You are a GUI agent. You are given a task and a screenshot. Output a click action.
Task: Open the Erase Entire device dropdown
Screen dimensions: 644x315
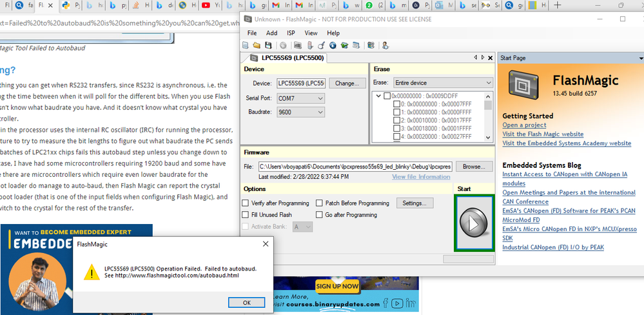pyautogui.click(x=443, y=83)
